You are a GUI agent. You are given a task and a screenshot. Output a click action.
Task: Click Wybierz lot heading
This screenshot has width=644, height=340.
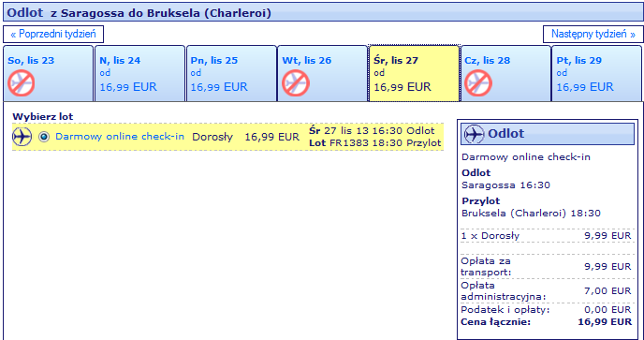pyautogui.click(x=43, y=117)
